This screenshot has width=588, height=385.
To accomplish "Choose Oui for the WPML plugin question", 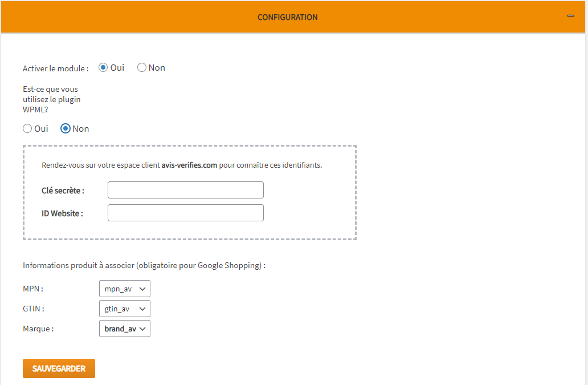I will (27, 128).
